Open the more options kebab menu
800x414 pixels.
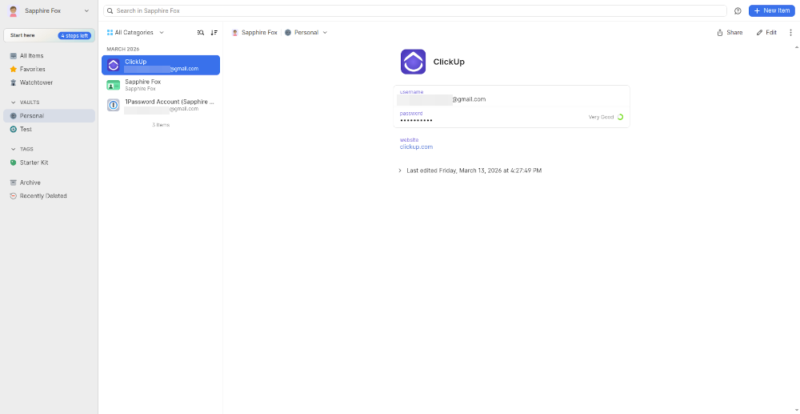[791, 32]
